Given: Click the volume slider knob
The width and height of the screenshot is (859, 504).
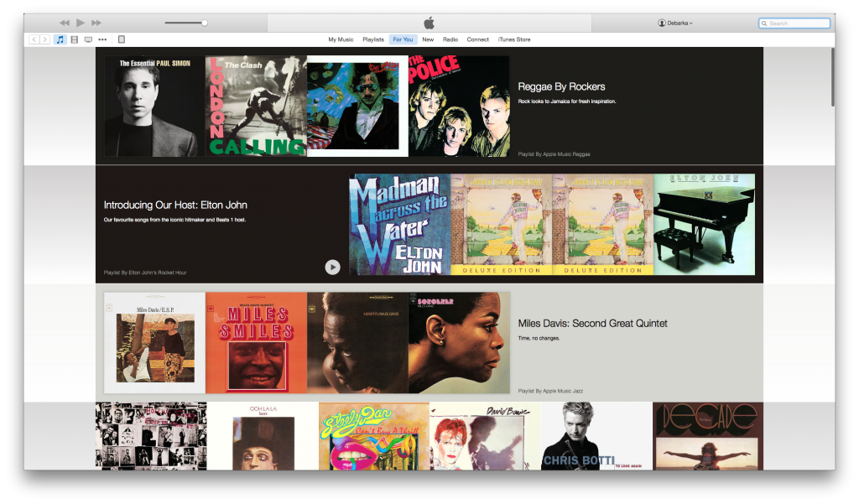Looking at the screenshot, I should click(x=205, y=23).
